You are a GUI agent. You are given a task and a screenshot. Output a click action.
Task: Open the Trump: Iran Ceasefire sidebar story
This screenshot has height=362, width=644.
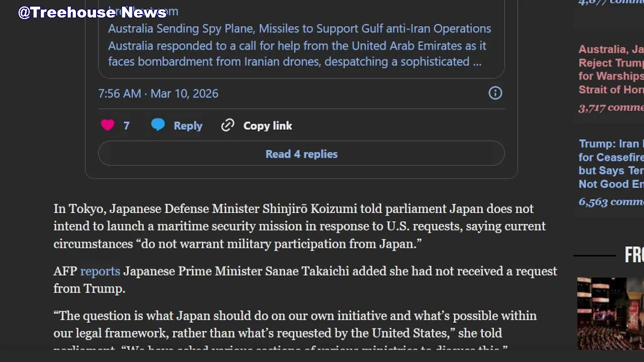point(611,164)
